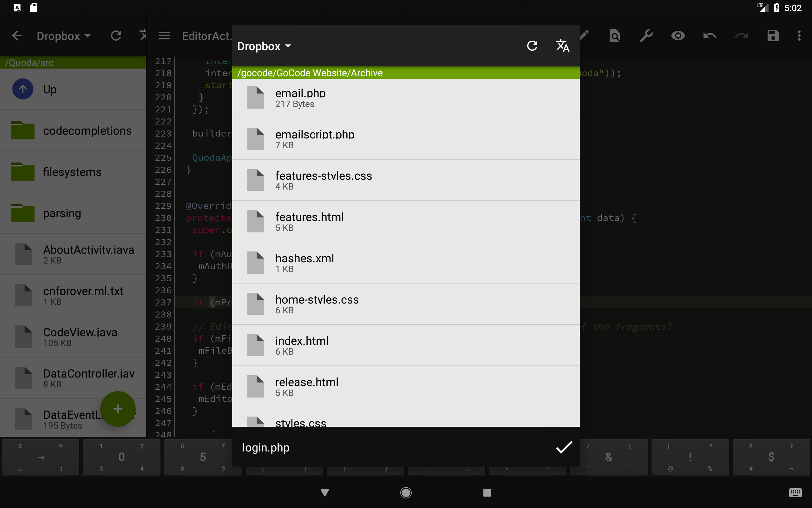Click email.php file icon
Viewport: 812px width, 508px height.
[x=256, y=97]
